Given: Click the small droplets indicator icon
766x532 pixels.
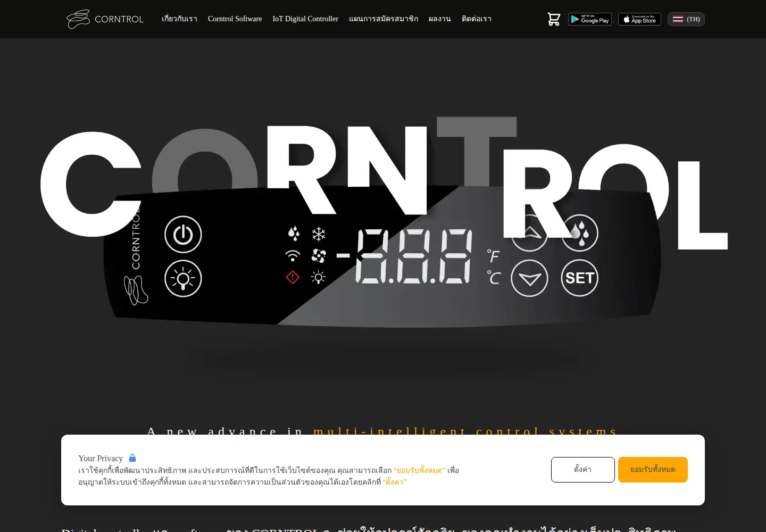Looking at the screenshot, I should click(x=294, y=234).
